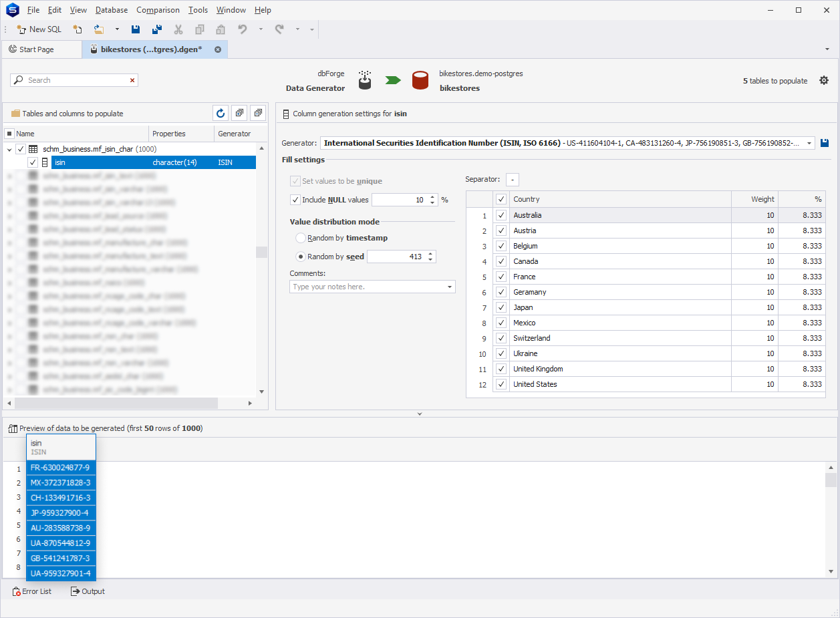Open the File menu
This screenshot has width=840, height=618.
click(33, 10)
